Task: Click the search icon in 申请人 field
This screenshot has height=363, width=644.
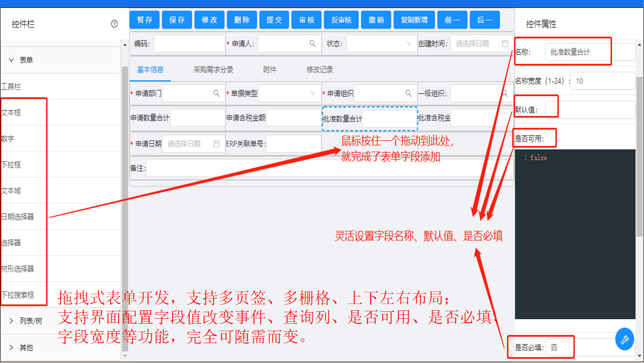Action: (313, 43)
